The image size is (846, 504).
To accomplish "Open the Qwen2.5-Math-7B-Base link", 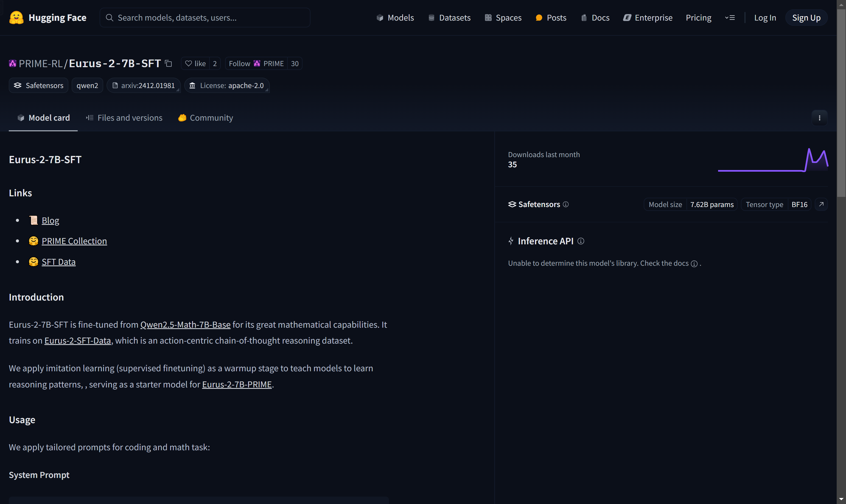I will click(x=185, y=325).
